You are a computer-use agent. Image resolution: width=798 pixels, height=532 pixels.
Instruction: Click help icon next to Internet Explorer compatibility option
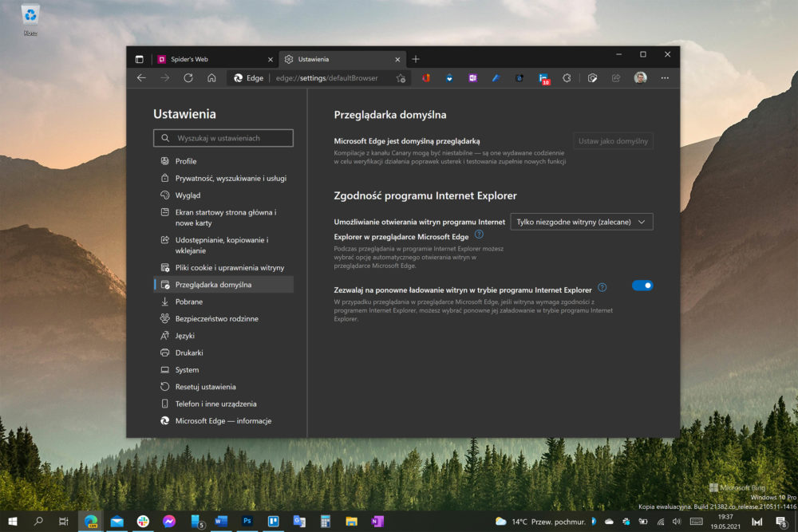pos(479,234)
